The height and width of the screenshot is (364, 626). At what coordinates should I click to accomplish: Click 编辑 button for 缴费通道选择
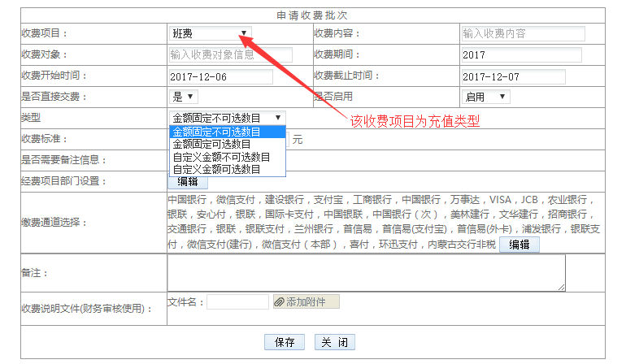click(x=519, y=245)
